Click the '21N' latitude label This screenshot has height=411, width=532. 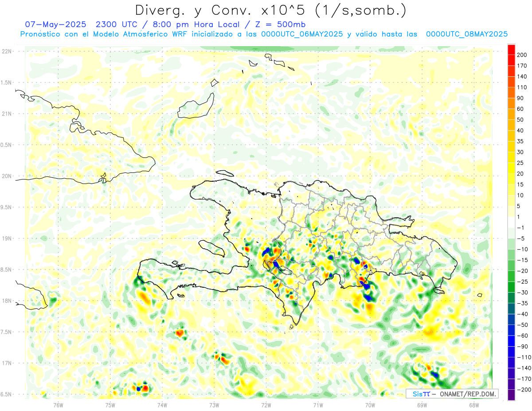pyautogui.click(x=6, y=114)
